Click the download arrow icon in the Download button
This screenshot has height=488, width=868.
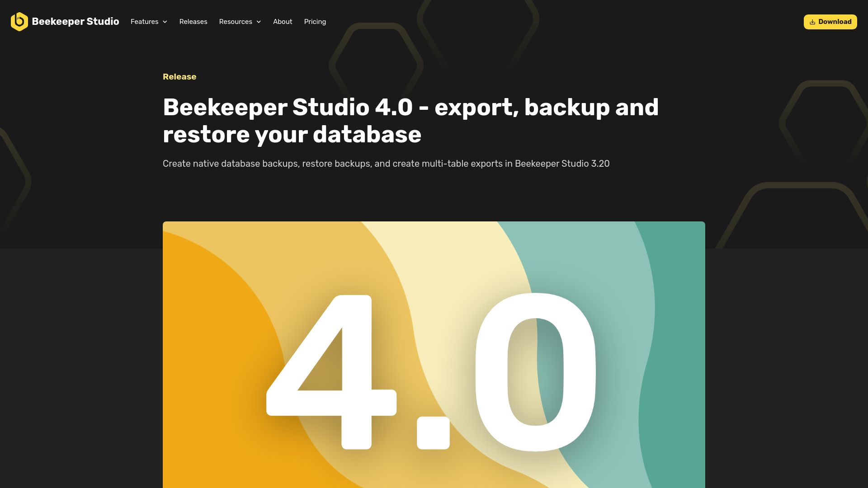(x=812, y=22)
